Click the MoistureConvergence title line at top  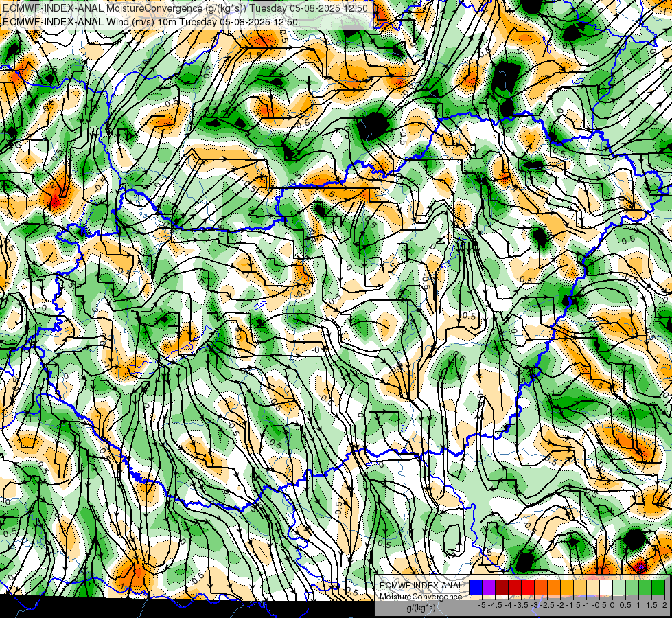point(185,8)
